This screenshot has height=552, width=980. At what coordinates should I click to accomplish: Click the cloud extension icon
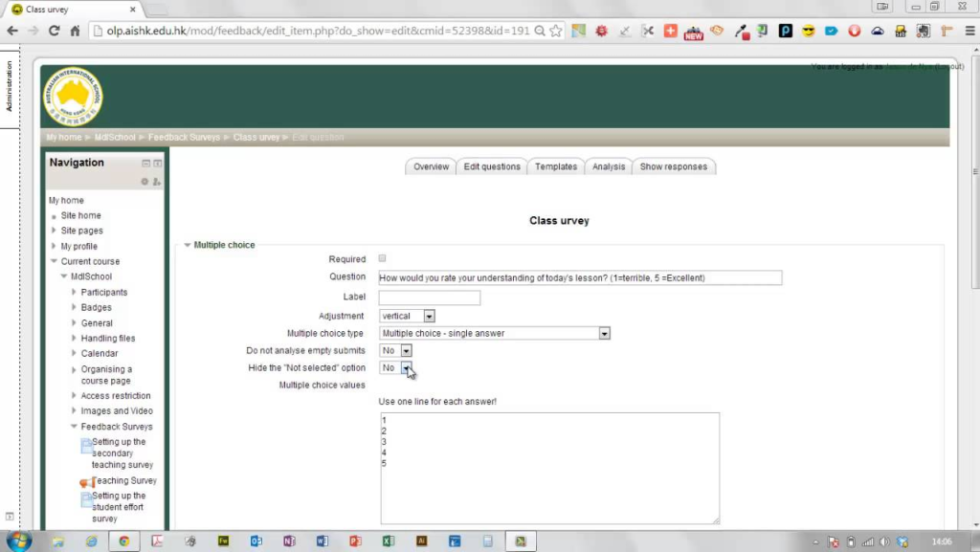pos(878,31)
